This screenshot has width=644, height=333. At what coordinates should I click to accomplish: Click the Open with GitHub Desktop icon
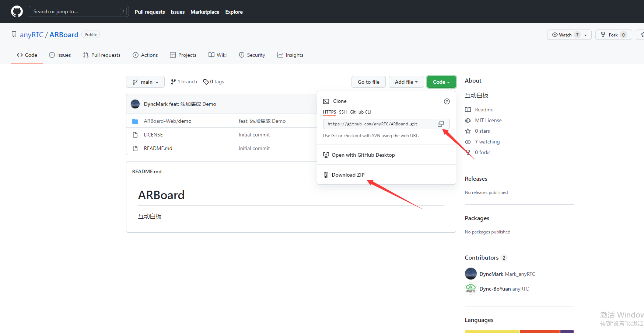(326, 155)
